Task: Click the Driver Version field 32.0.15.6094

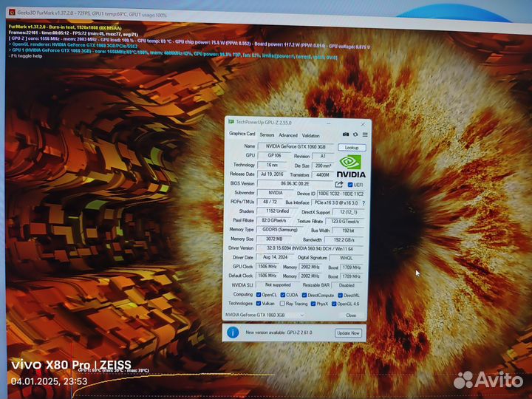Action: click(x=310, y=249)
